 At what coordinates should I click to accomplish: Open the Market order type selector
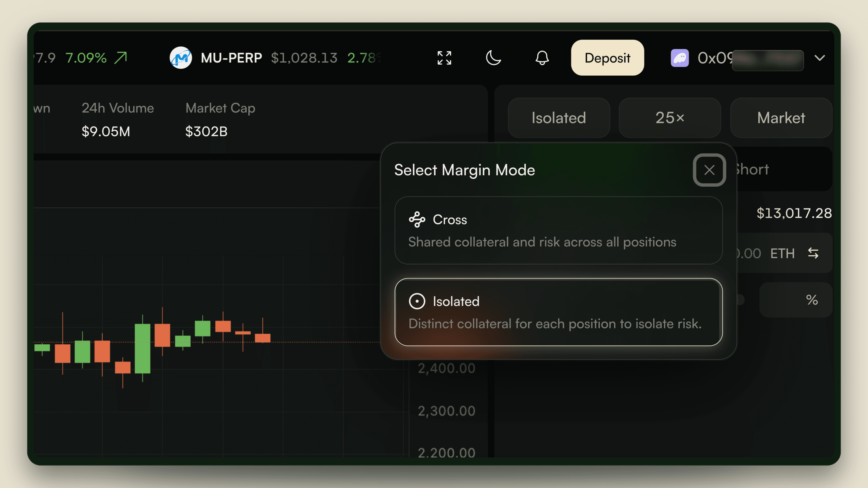click(781, 118)
